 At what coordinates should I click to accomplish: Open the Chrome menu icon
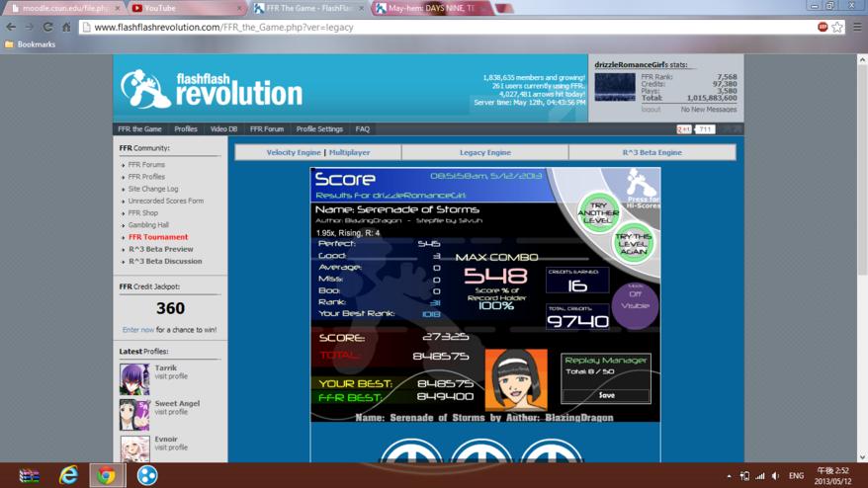pyautogui.click(x=857, y=27)
